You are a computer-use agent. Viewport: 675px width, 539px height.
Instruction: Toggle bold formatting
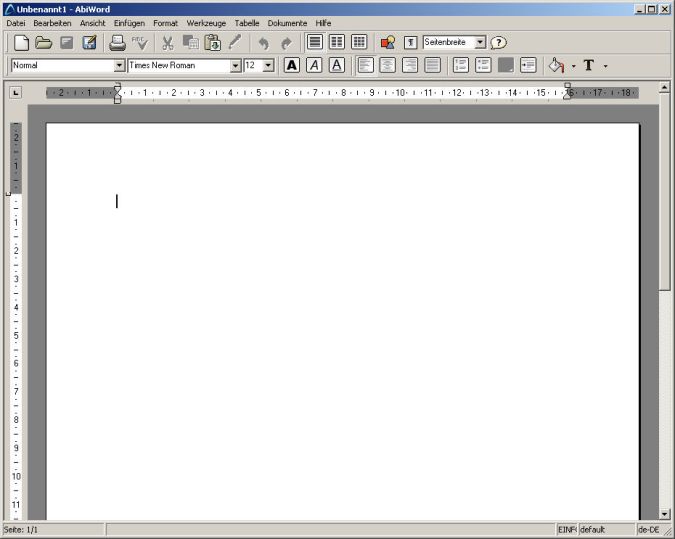tap(292, 66)
